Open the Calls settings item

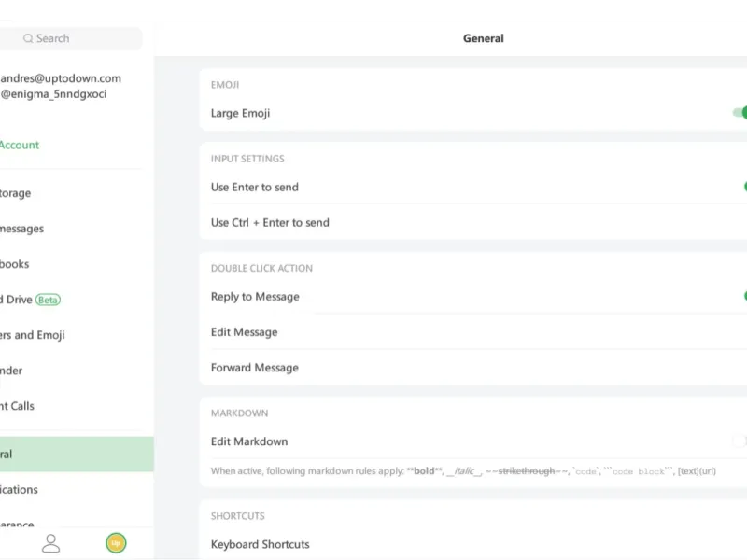77,406
